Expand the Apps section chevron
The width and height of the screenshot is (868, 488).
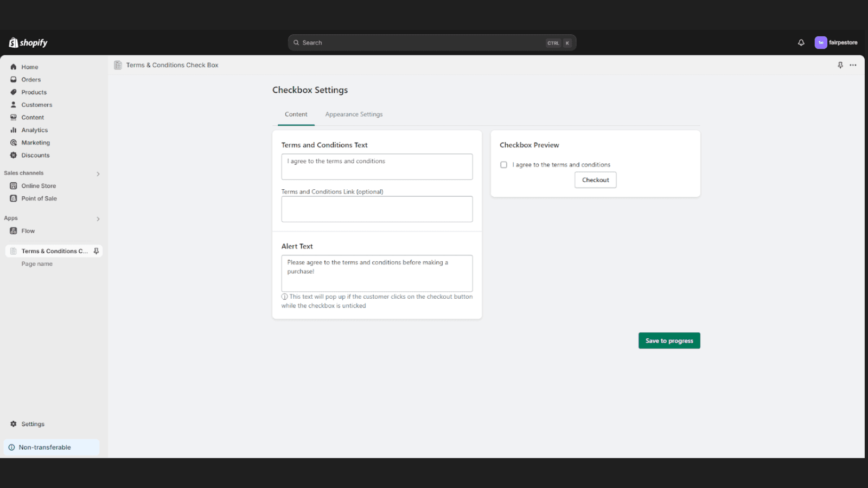[98, 219]
